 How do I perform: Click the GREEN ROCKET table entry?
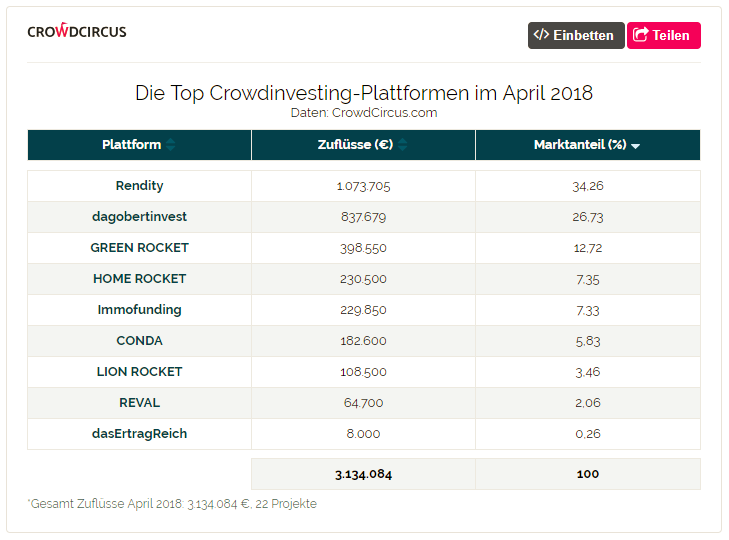139,248
